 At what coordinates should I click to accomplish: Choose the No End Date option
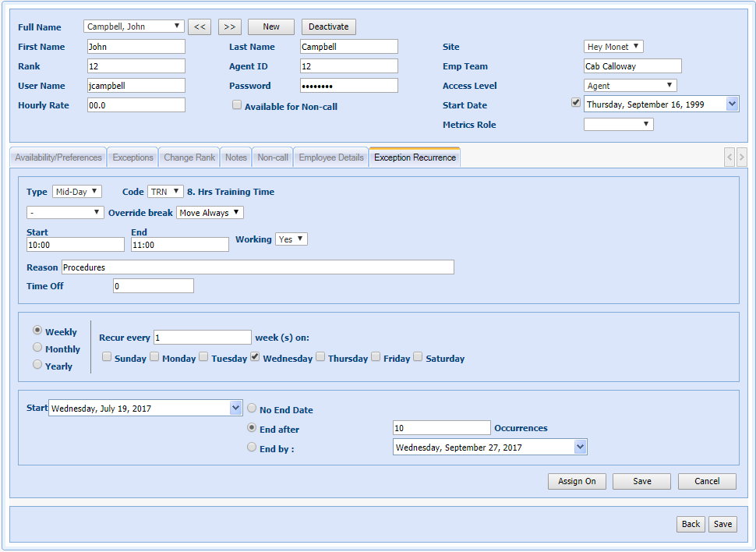click(252, 408)
